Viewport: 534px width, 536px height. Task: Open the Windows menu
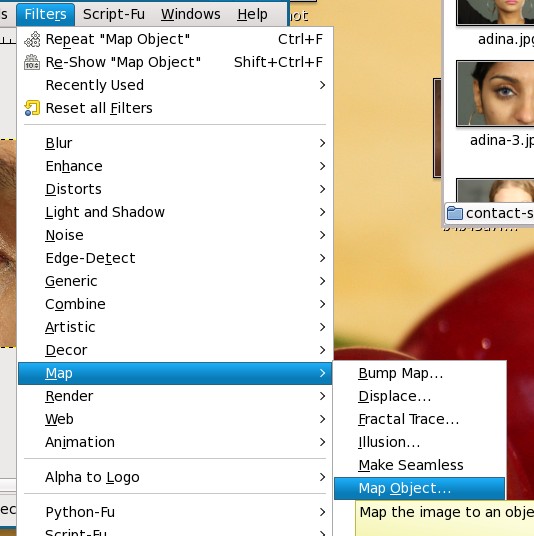click(x=191, y=14)
